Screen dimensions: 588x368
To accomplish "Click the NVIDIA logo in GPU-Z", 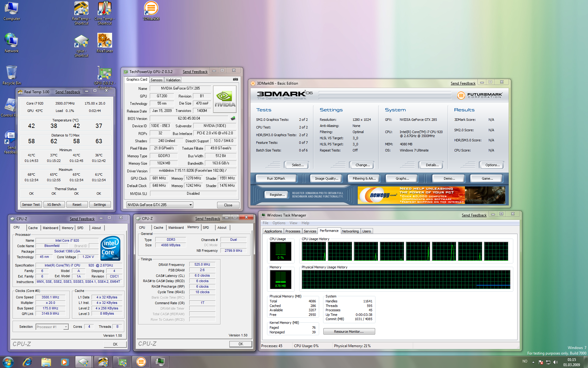I will click(225, 99).
